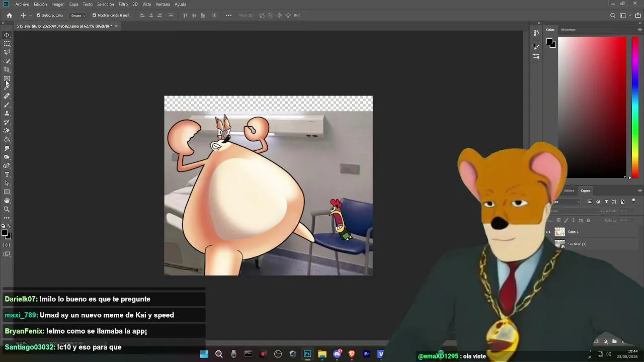Viewport: 644px width, 362px height.
Task: Open Brave browser from the taskbar
Action: click(352, 354)
